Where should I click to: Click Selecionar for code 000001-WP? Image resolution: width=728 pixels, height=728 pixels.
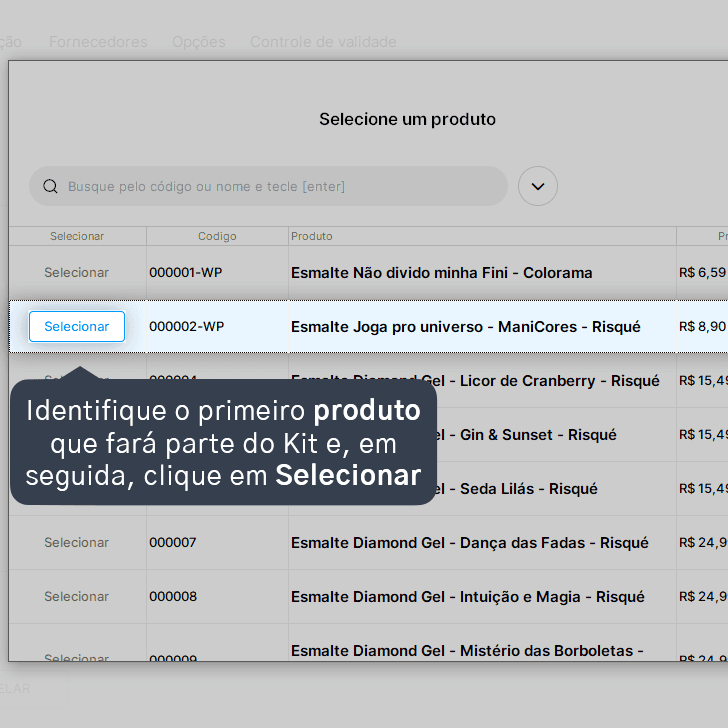pos(77,273)
